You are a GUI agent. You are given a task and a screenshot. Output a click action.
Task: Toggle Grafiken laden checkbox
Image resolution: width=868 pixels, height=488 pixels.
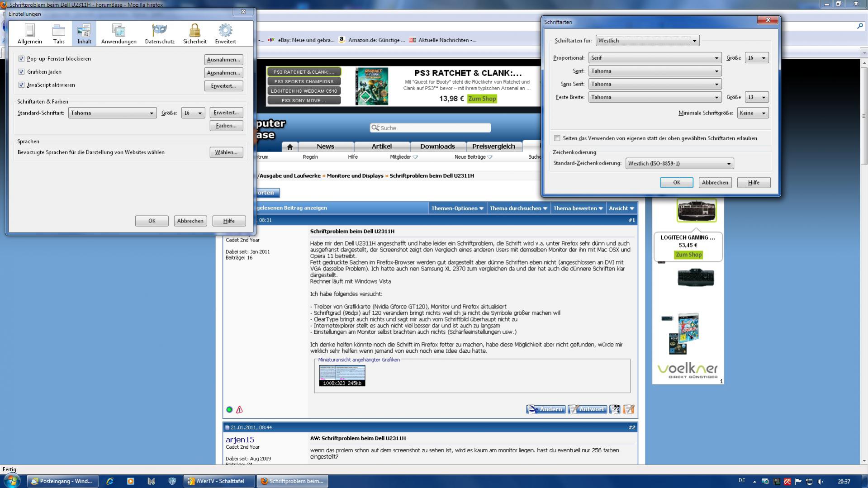click(x=21, y=72)
